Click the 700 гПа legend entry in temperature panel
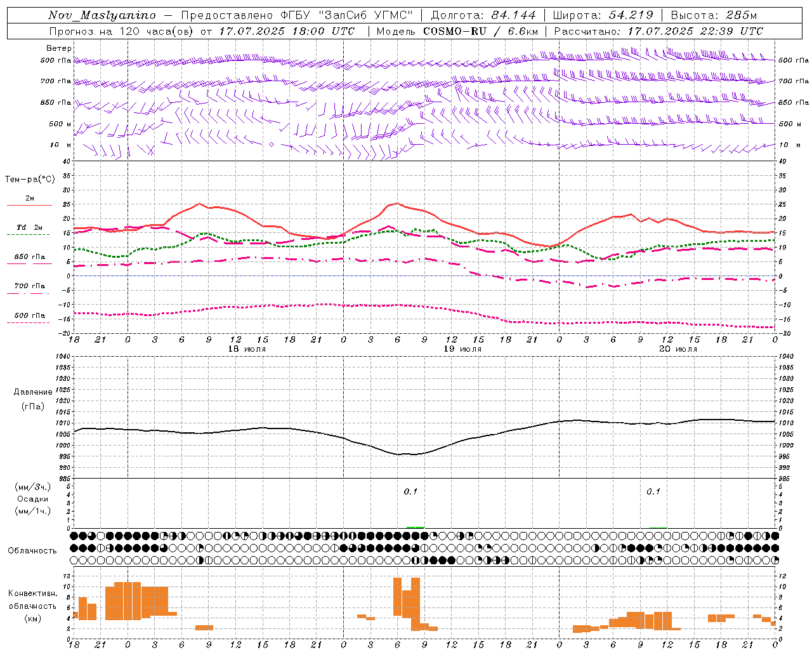 click(29, 286)
